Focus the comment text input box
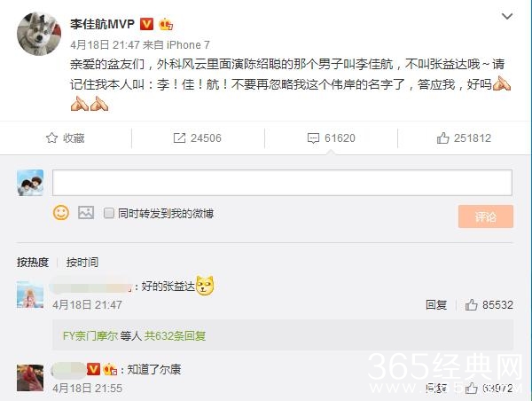This screenshot has width=532, height=401. 282,183
